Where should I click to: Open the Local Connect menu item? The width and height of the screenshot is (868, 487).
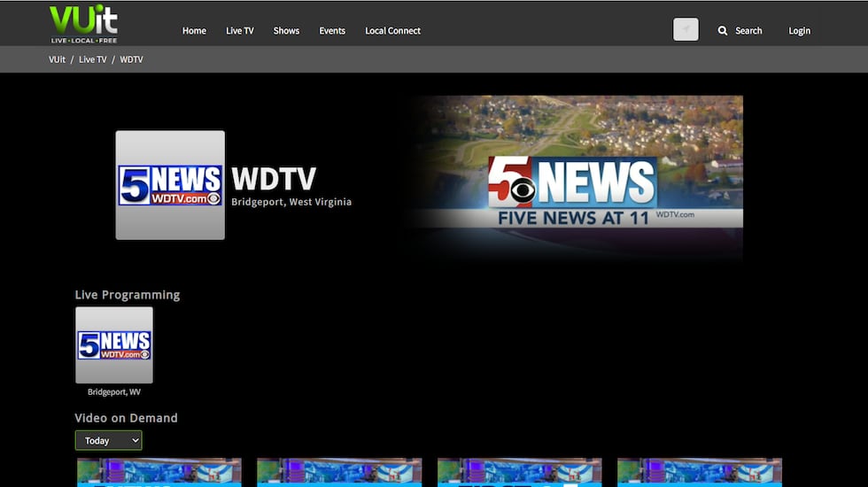tap(392, 30)
